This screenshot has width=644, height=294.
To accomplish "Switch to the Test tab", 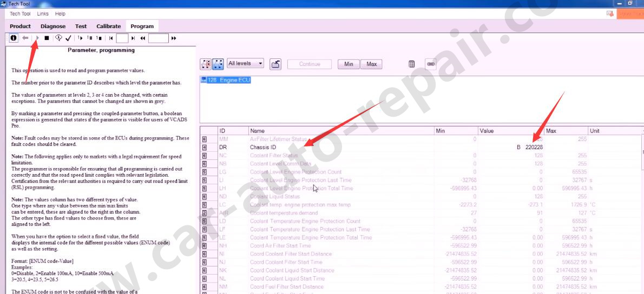I will point(81,26).
